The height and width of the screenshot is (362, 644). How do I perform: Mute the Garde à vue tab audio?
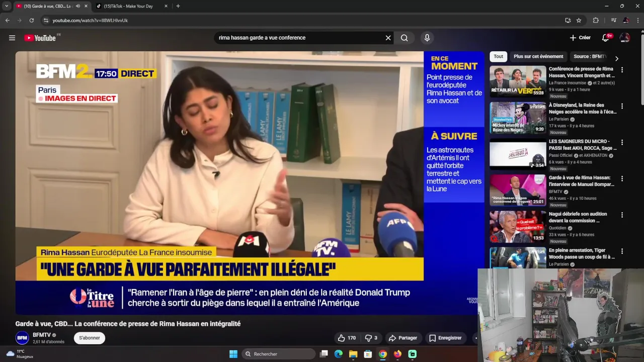click(x=77, y=6)
